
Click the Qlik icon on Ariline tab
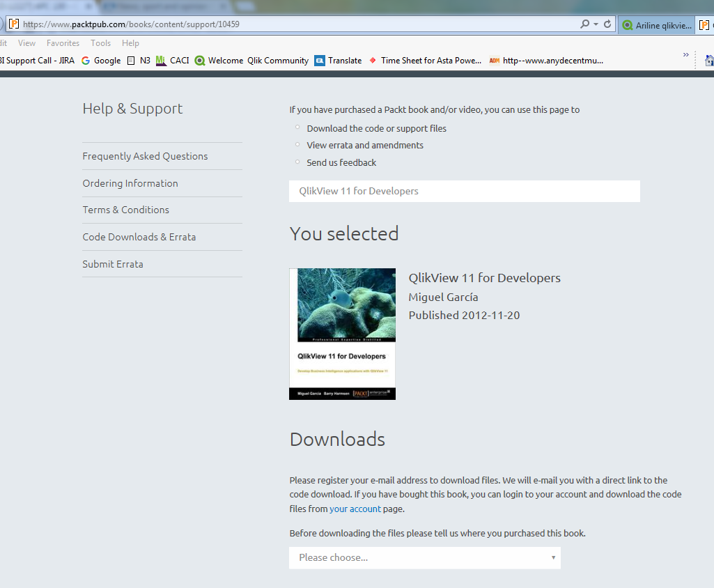(x=628, y=26)
